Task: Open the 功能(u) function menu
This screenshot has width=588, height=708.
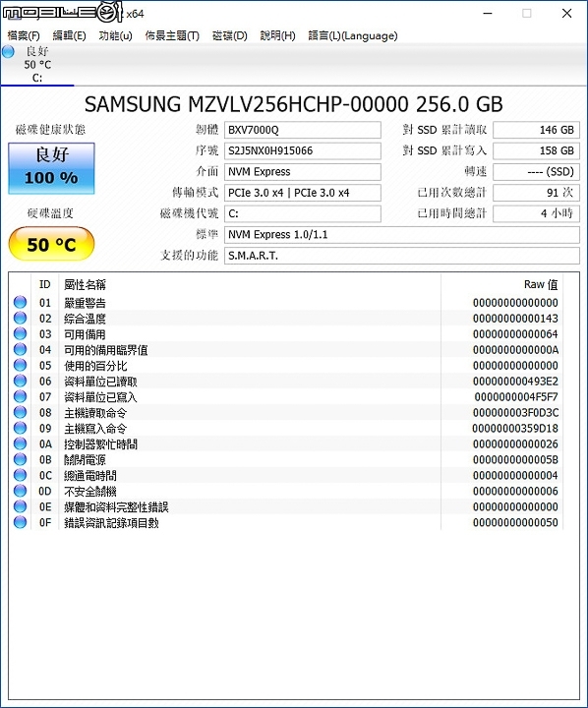Action: coord(116,35)
